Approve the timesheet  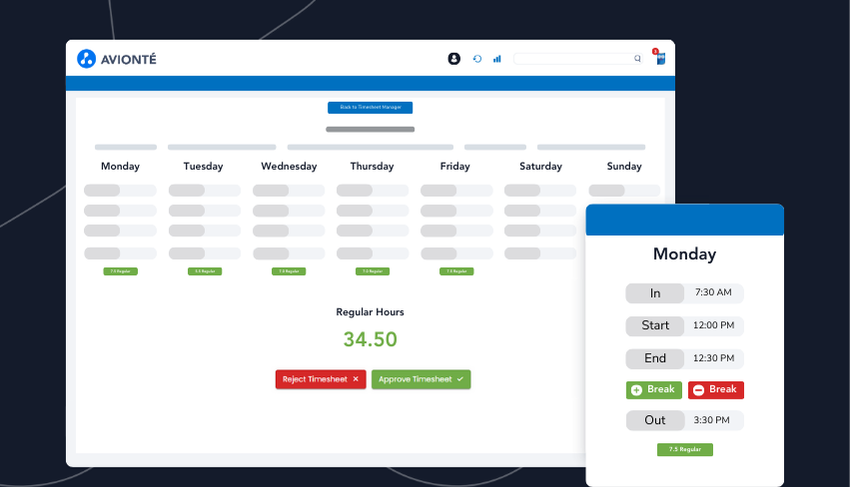click(x=421, y=379)
